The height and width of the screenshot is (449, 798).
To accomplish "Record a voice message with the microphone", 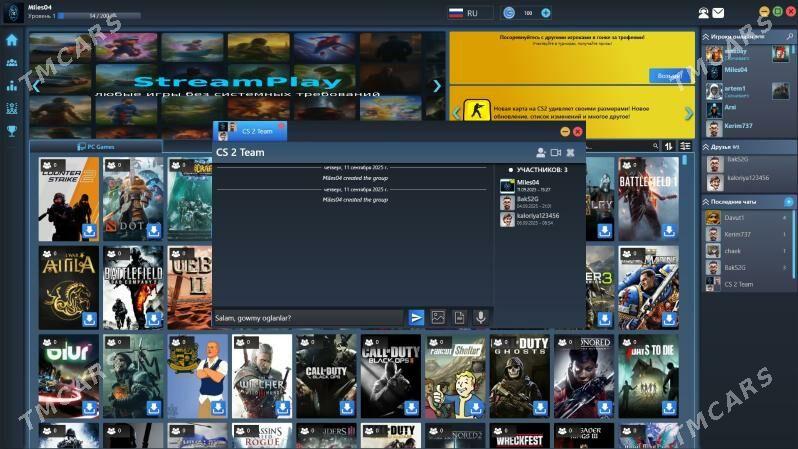I will 480,318.
